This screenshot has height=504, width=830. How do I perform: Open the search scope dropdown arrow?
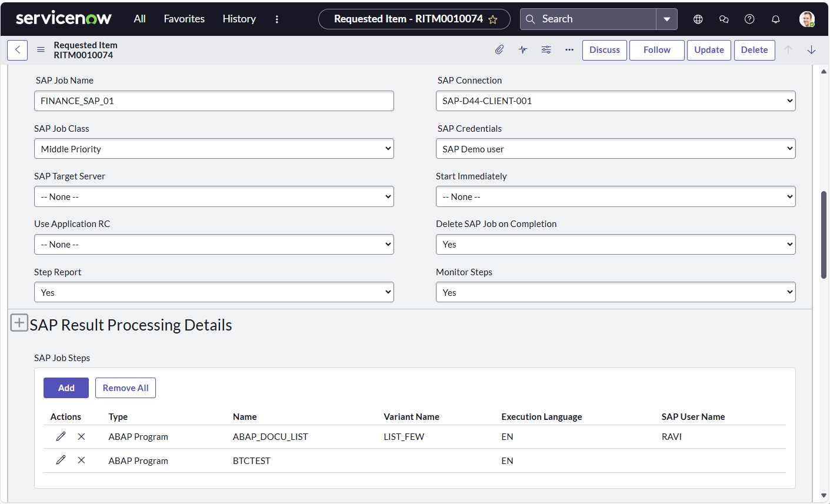(667, 19)
